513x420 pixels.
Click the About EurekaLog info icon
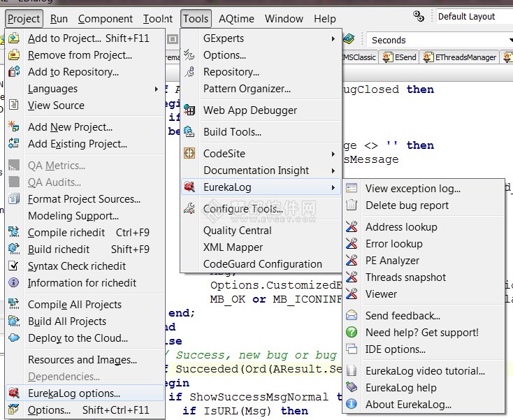[352, 405]
